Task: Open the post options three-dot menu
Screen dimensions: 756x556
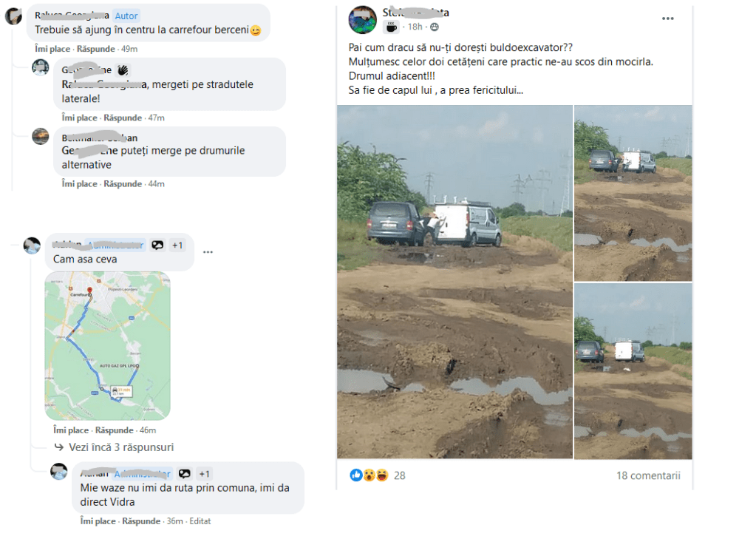Action: click(x=667, y=19)
